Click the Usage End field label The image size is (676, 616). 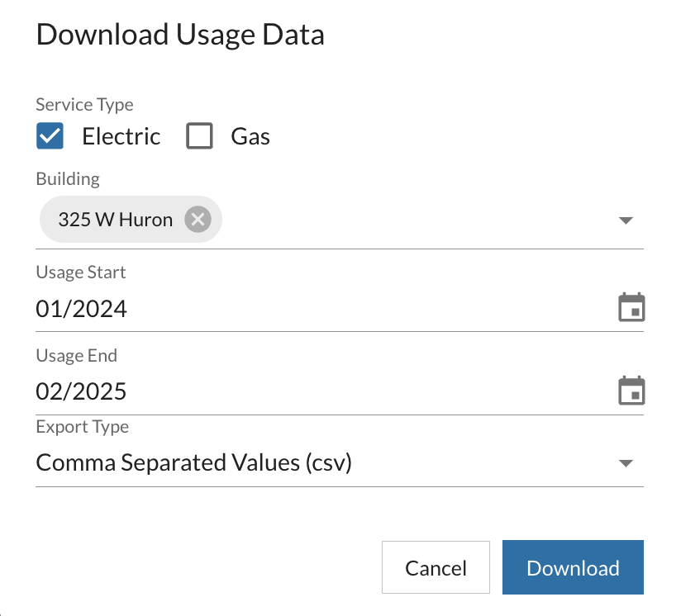click(77, 356)
